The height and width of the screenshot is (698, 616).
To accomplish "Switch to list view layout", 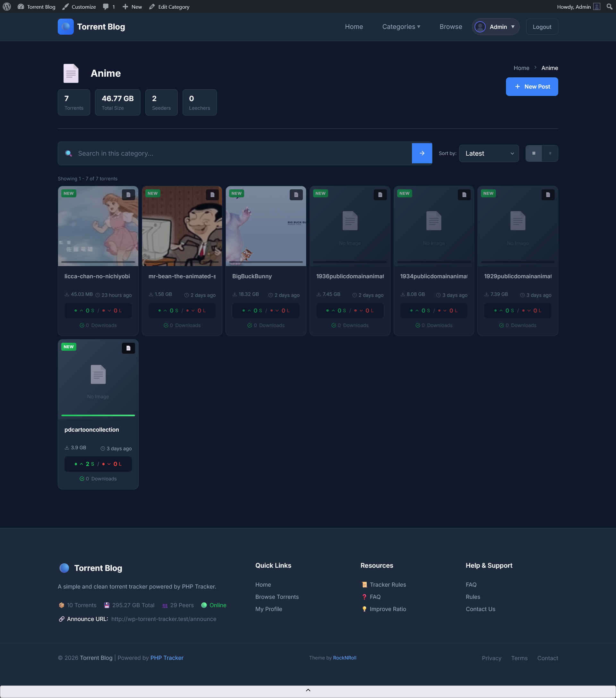I will click(x=550, y=153).
